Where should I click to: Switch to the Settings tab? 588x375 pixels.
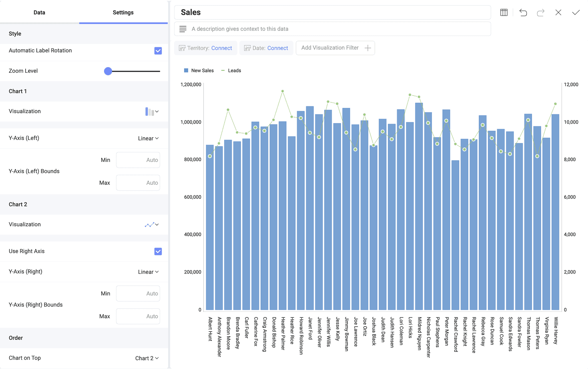point(123,12)
